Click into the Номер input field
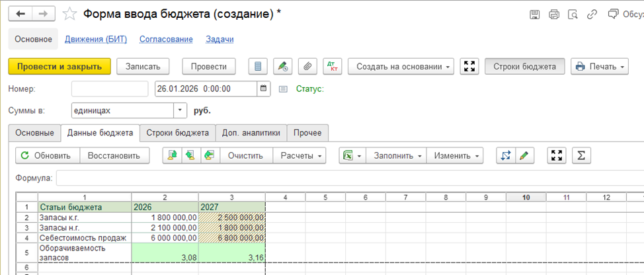Image resolution: width=644 pixels, height=275 pixels. pos(110,89)
